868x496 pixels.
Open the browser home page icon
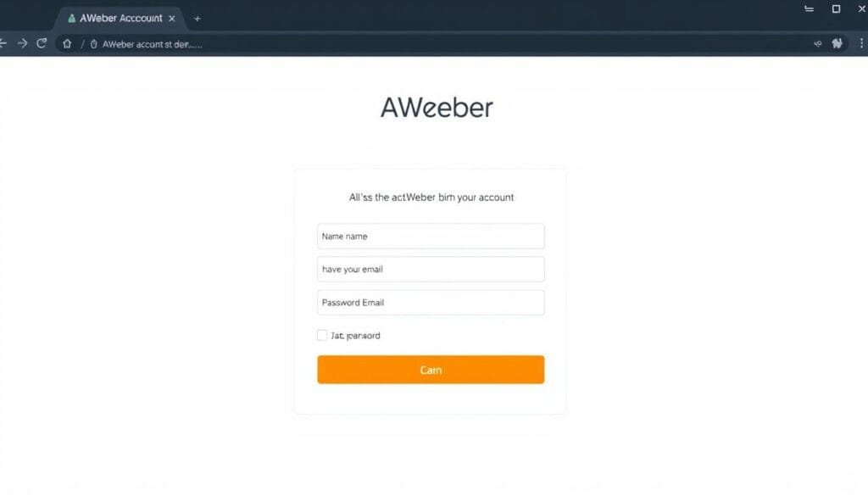[x=67, y=44]
